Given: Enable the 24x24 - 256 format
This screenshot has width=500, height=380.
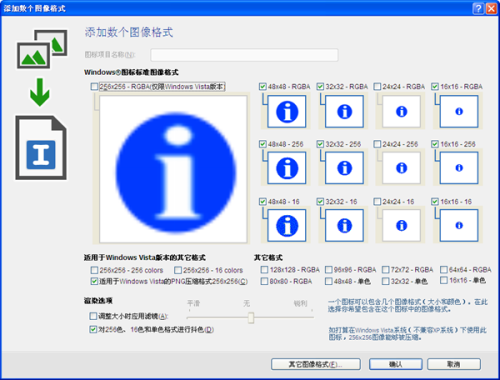Looking at the screenshot, I should tap(377, 144).
